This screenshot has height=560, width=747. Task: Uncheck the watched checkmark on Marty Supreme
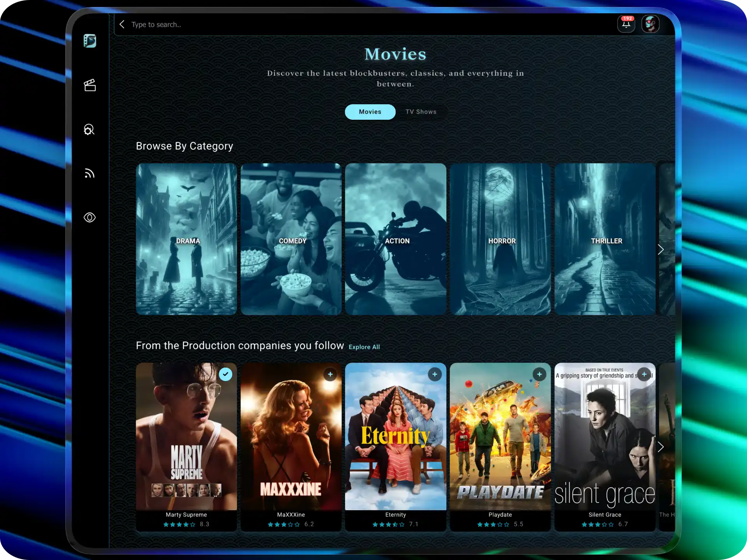click(225, 374)
